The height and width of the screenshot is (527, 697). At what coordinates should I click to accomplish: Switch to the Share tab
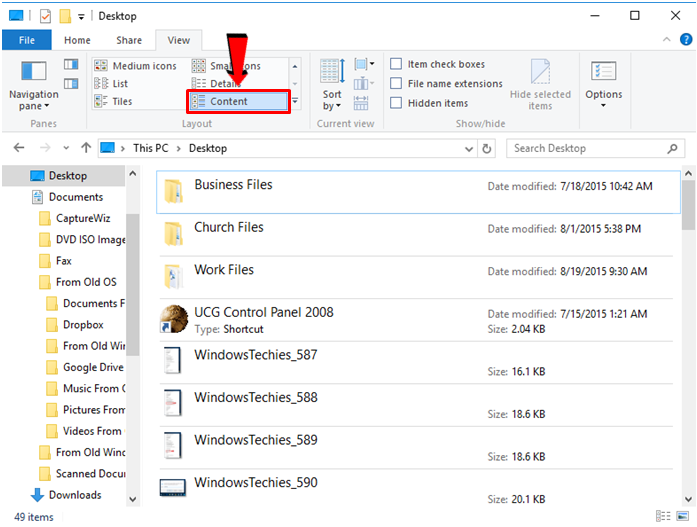(129, 40)
